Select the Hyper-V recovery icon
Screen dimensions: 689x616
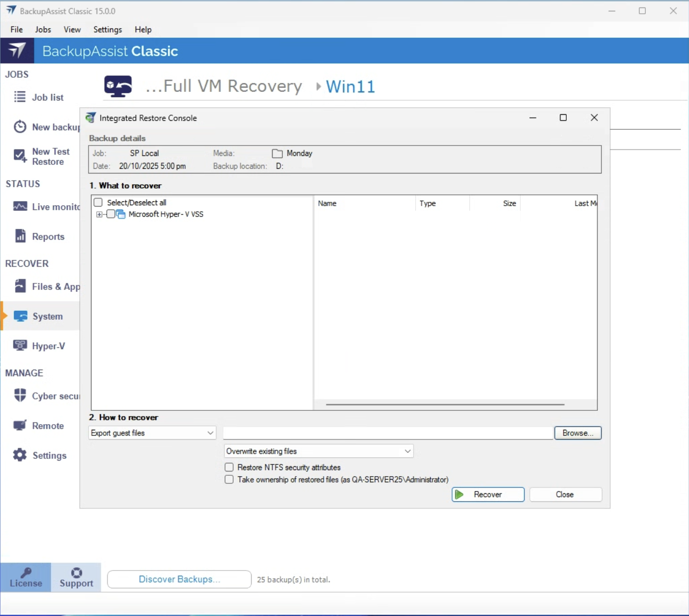[20, 345]
